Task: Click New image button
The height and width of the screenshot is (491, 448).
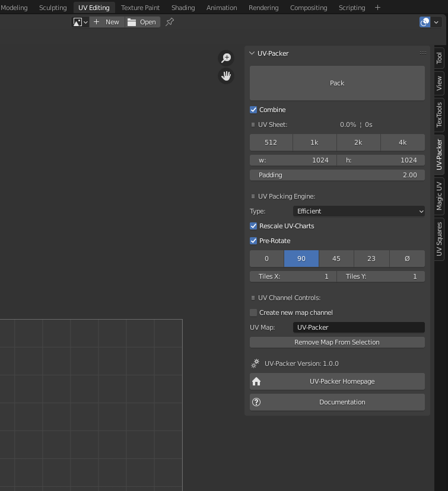Action: (x=107, y=22)
